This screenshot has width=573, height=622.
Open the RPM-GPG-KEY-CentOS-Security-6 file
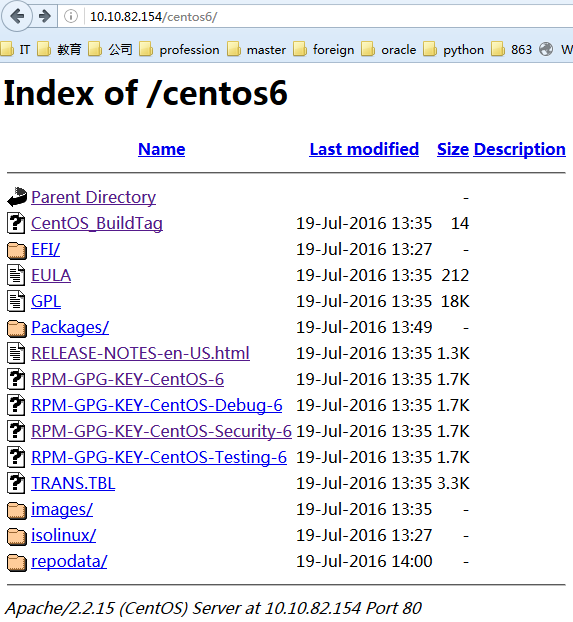pos(162,431)
